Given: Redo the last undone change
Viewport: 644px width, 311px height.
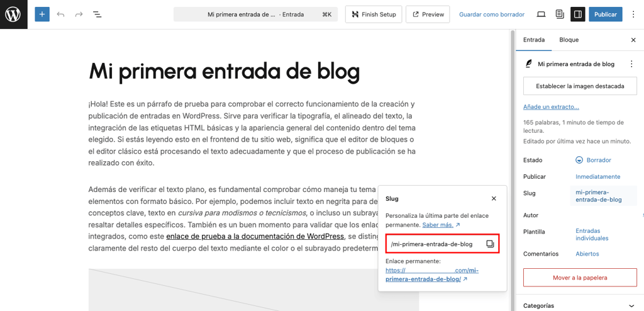Looking at the screenshot, I should tap(79, 14).
